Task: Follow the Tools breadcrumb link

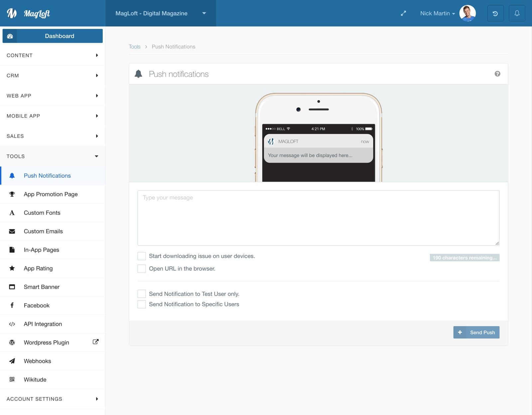Action: (x=135, y=47)
